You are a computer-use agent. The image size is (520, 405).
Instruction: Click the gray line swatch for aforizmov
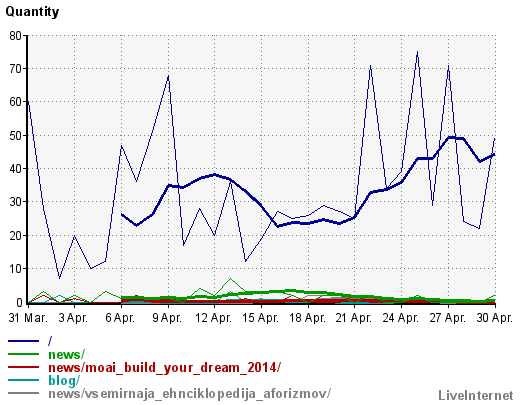(23, 393)
